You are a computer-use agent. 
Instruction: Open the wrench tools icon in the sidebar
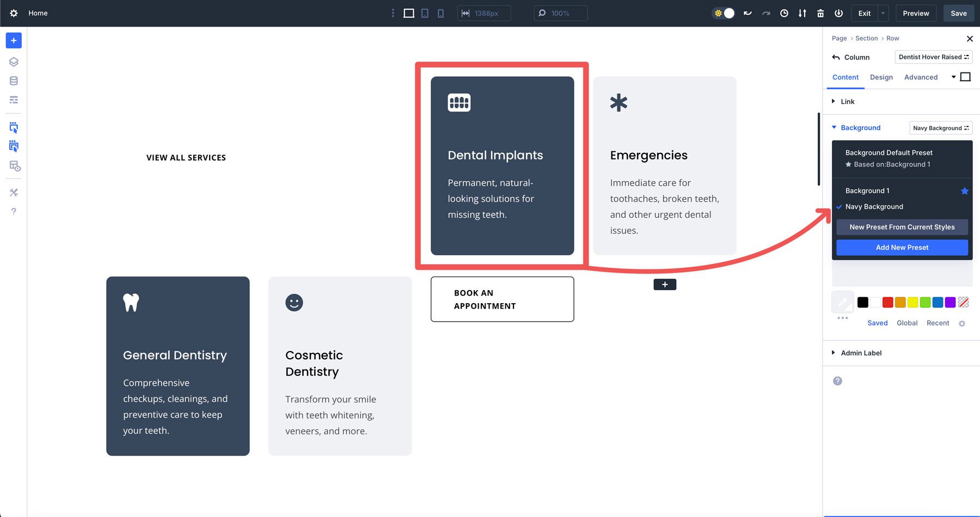13,192
